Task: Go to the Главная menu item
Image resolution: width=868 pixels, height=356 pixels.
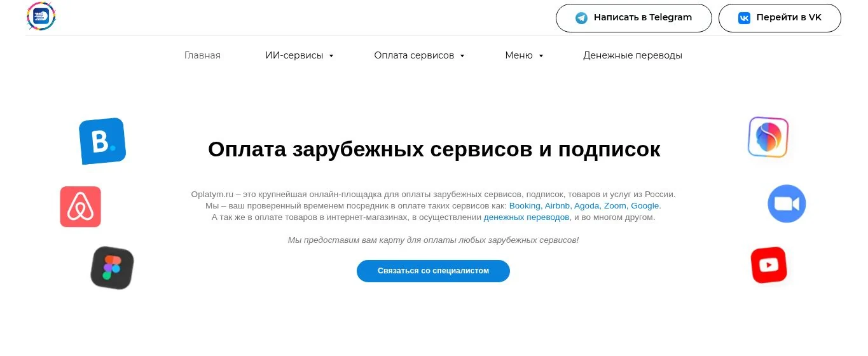Action: 202,55
